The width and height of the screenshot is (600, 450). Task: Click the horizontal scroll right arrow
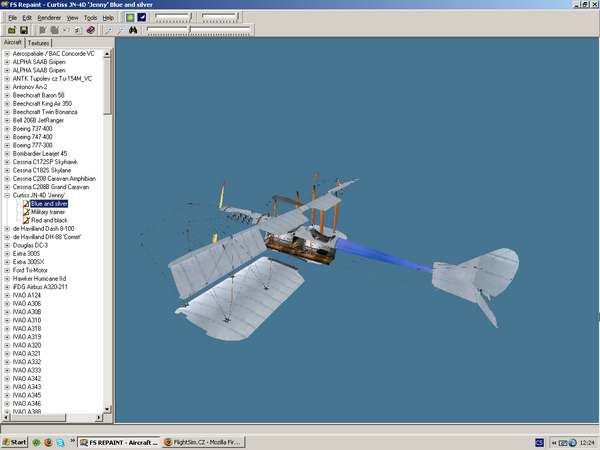pos(99,417)
